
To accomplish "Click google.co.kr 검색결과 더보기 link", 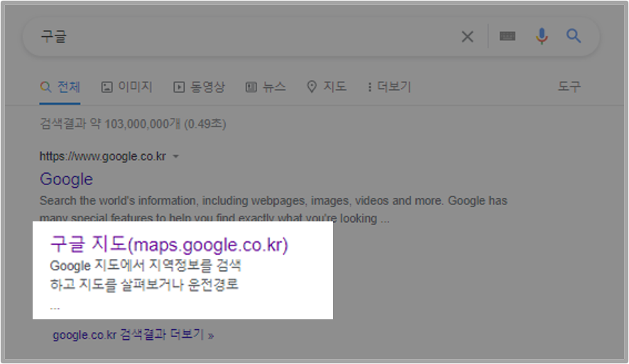I will tap(133, 335).
